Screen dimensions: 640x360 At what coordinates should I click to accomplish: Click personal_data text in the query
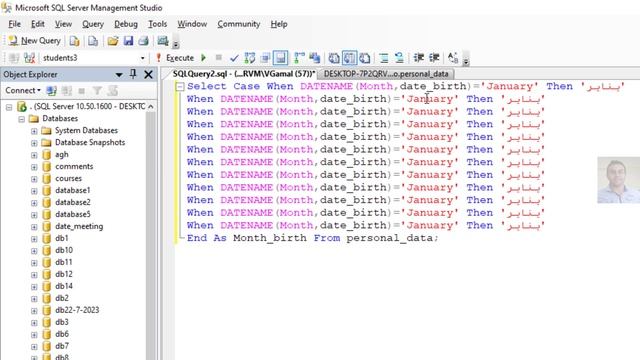pyautogui.click(x=390, y=238)
